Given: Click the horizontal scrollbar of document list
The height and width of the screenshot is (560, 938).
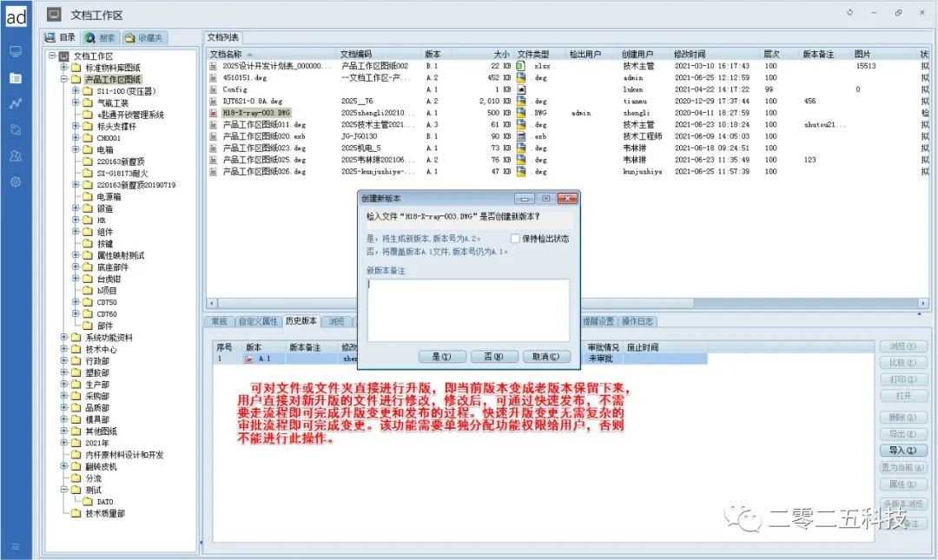Looking at the screenshot, I should pos(455,303).
